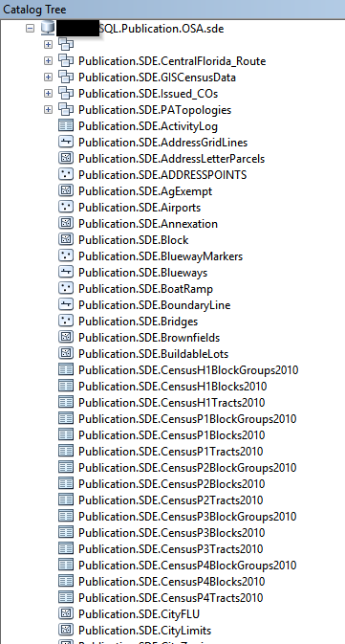Click the database connection icon of OSA.sde
Viewport: 345px width, 644px height.
(48, 29)
